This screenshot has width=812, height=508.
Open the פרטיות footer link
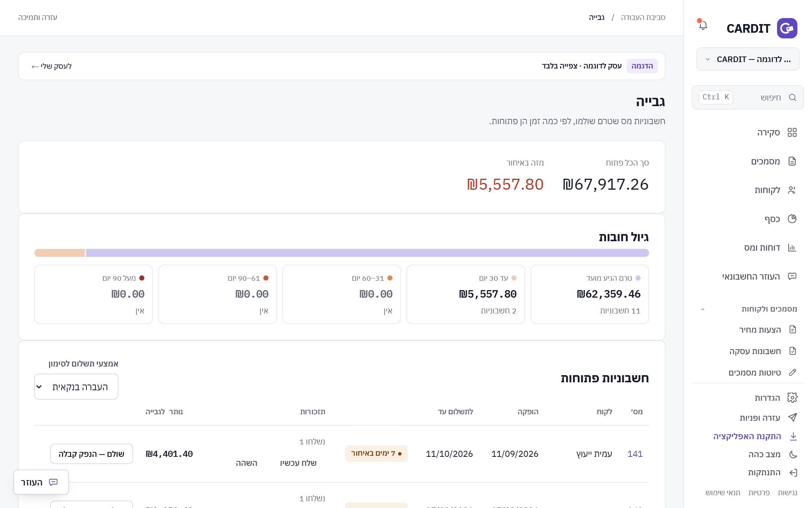pos(759,493)
